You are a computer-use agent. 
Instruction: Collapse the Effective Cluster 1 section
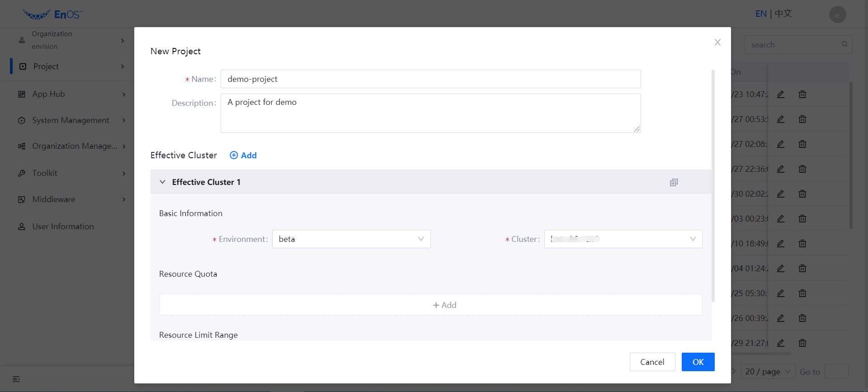(x=162, y=182)
